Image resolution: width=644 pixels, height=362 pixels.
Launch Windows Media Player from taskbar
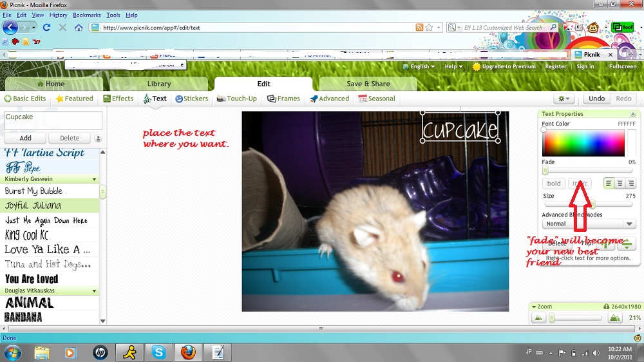click(70, 352)
